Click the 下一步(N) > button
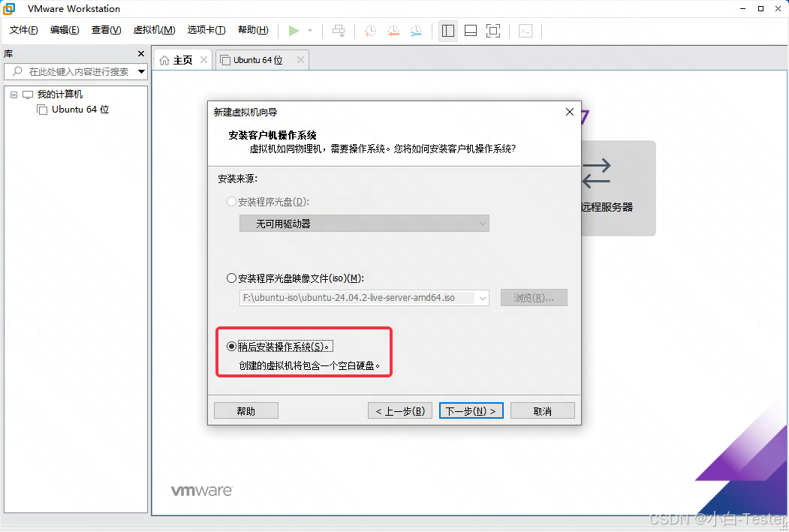The height and width of the screenshot is (532, 789). point(471,410)
